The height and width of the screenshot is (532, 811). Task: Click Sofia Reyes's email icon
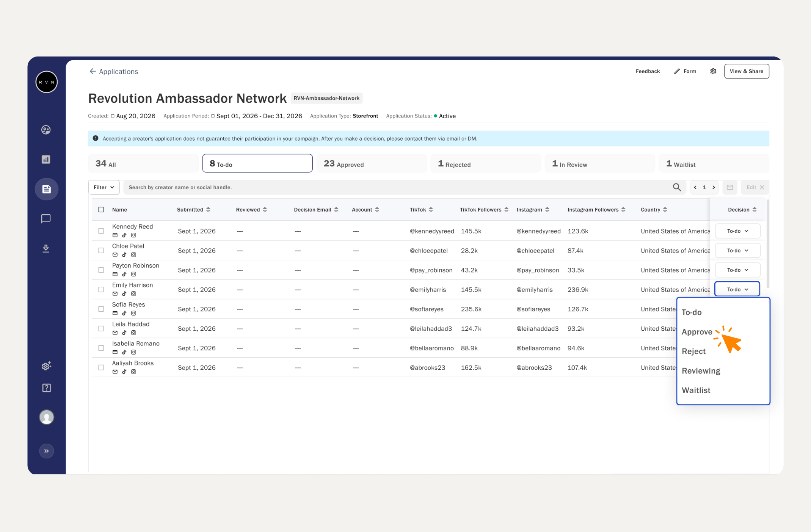pyautogui.click(x=115, y=313)
